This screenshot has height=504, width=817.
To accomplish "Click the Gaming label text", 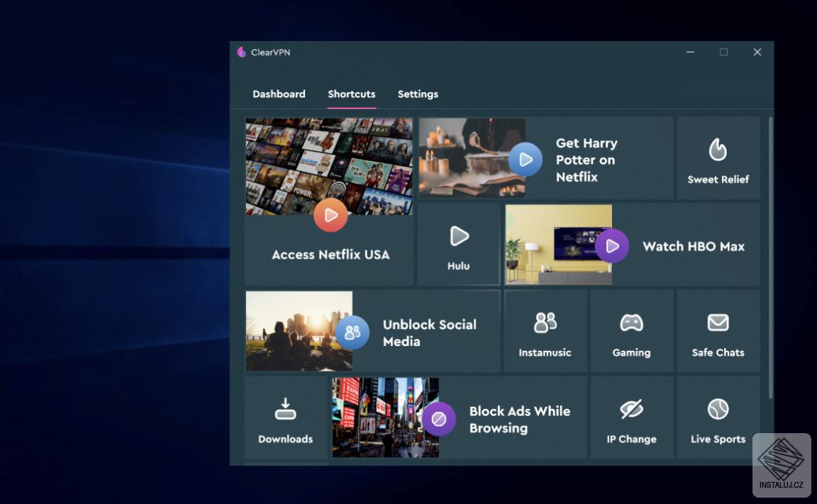I will 631,352.
